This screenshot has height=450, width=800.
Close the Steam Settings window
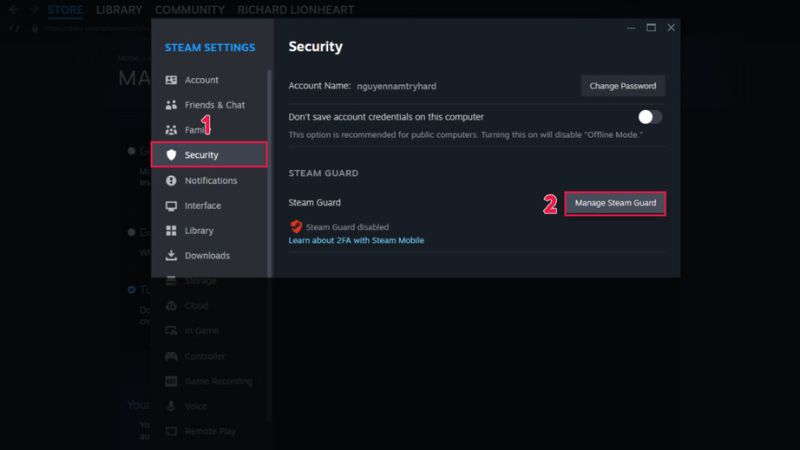point(671,28)
